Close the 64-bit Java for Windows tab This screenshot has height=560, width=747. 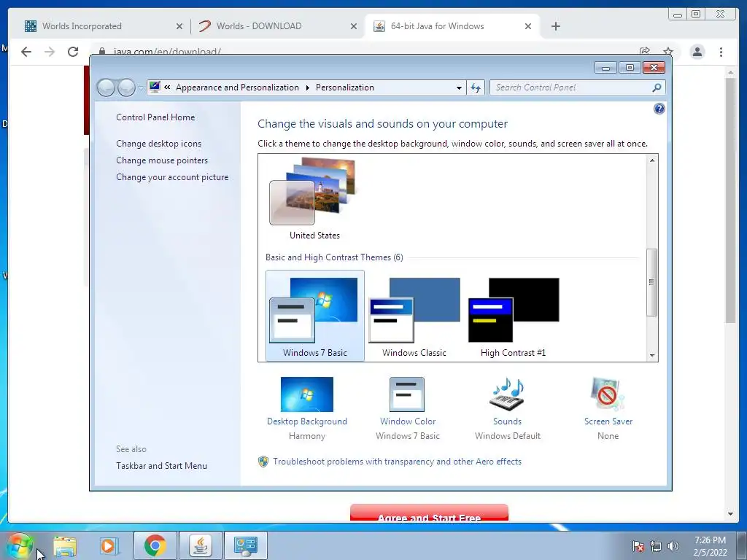(528, 27)
